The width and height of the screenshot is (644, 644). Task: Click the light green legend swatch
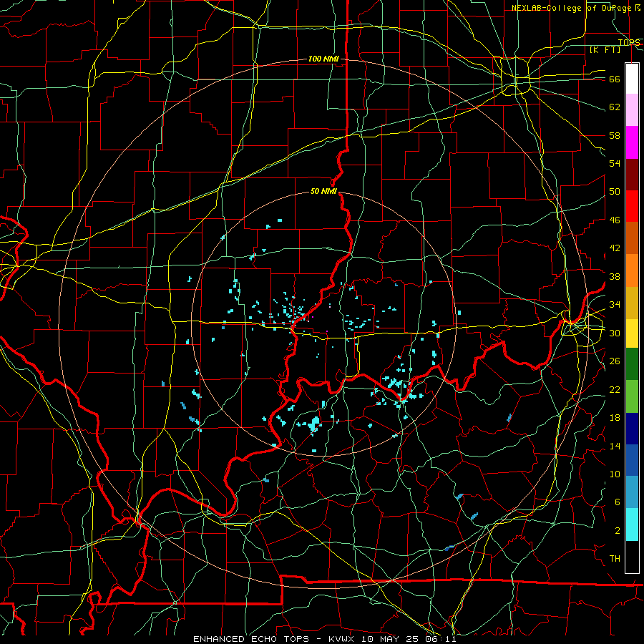(632, 396)
